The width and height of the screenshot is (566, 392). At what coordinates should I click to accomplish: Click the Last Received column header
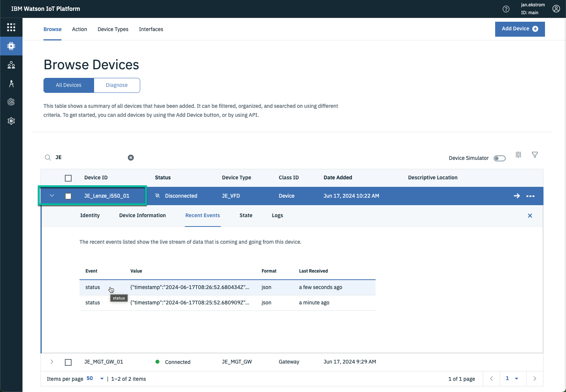(x=313, y=271)
